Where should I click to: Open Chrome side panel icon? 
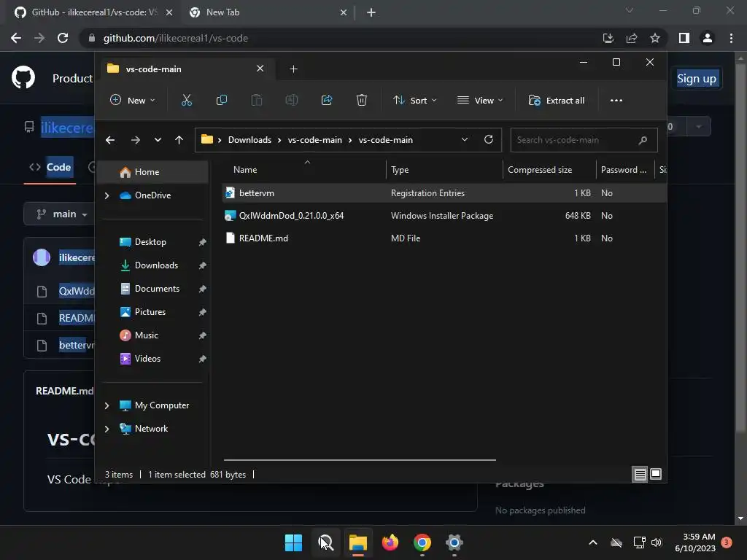[684, 38]
